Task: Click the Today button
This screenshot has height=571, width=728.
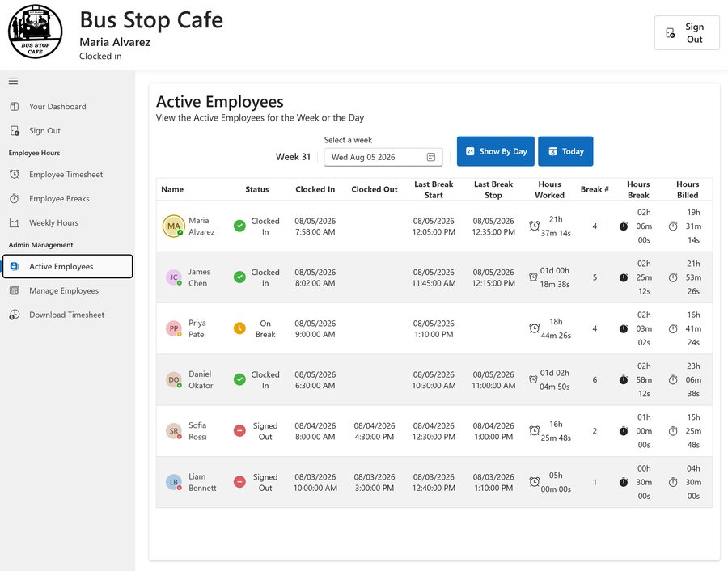Action: [565, 151]
